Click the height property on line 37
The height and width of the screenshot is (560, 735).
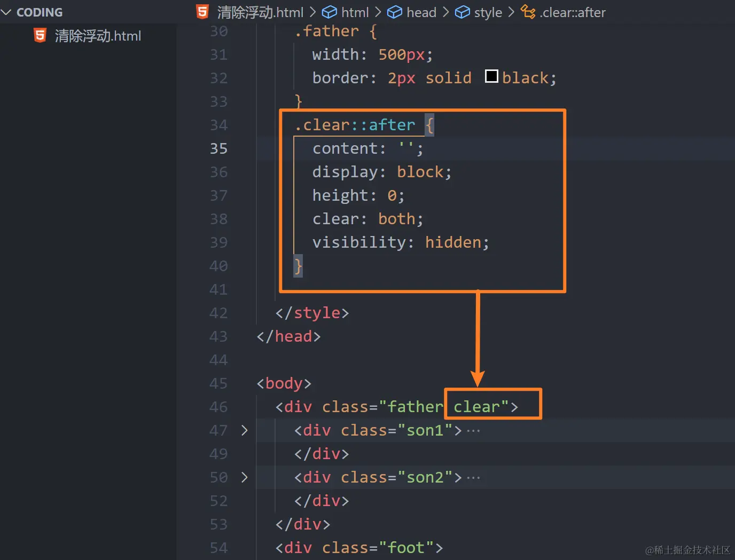pos(340,195)
